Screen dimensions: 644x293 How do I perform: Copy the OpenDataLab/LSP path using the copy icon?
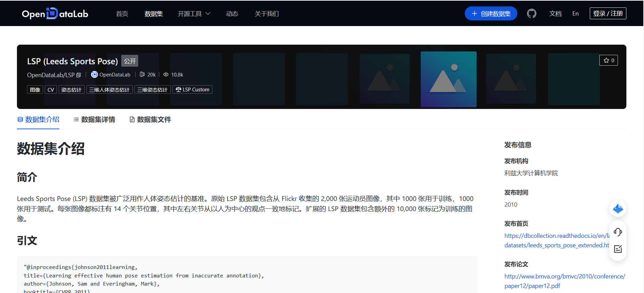pyautogui.click(x=79, y=75)
